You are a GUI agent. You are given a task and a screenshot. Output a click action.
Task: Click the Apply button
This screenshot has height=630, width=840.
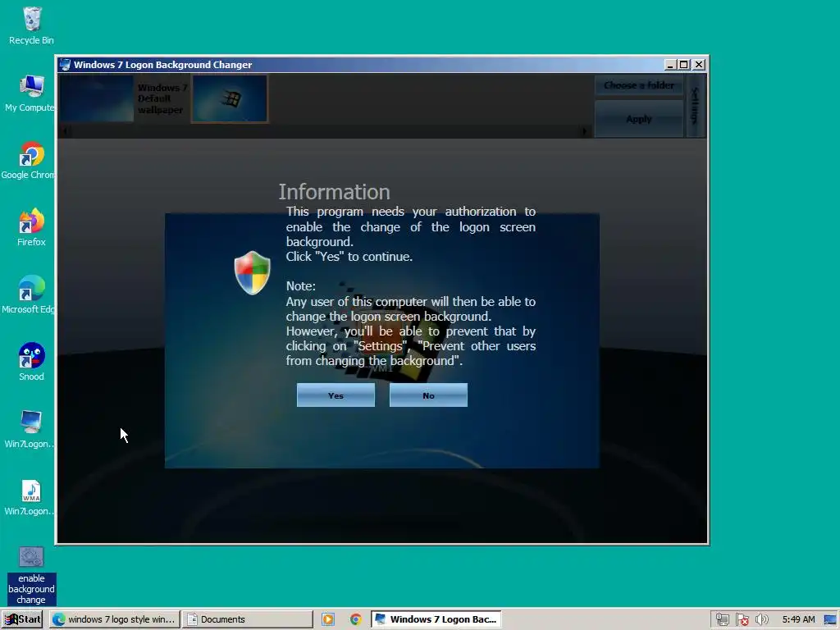coord(638,119)
